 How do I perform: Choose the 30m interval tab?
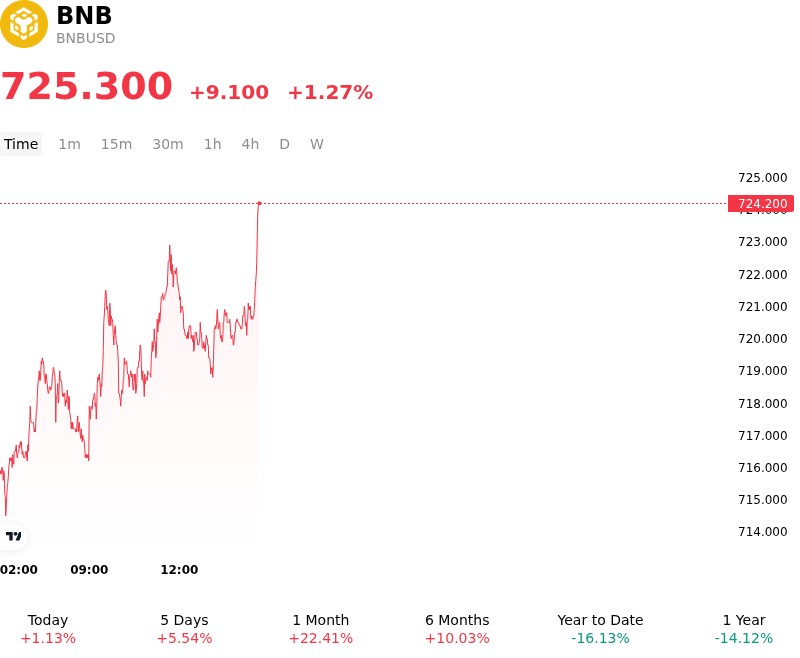tap(168, 144)
